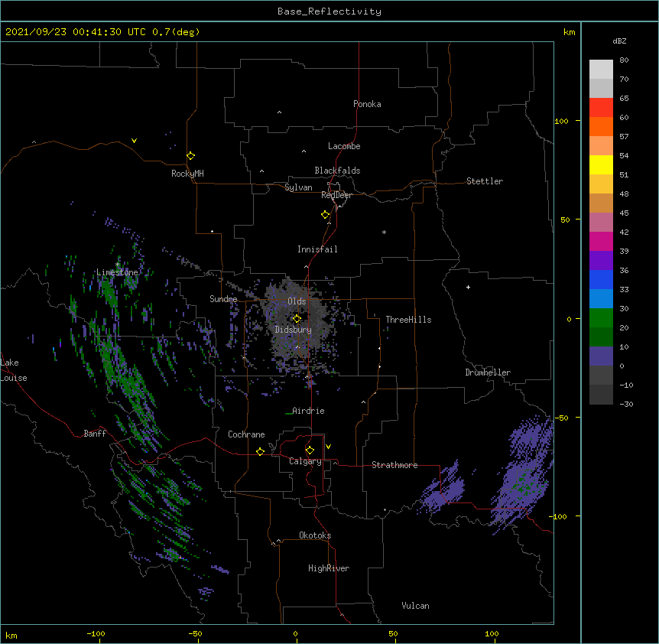Screen dimensions: 659x644
Task: Click the Innisfail city label
Action: [x=317, y=249]
